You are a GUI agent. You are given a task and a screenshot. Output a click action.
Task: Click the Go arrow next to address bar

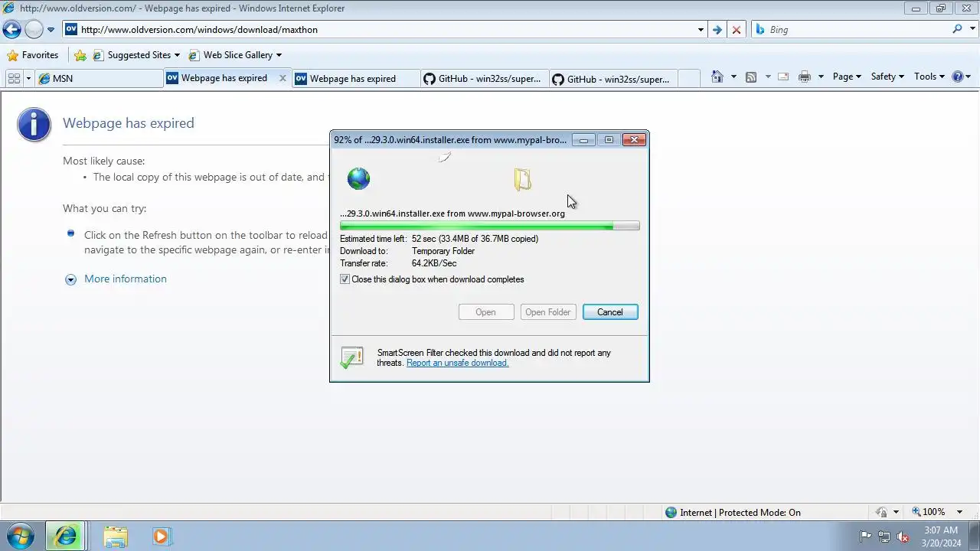tap(717, 30)
